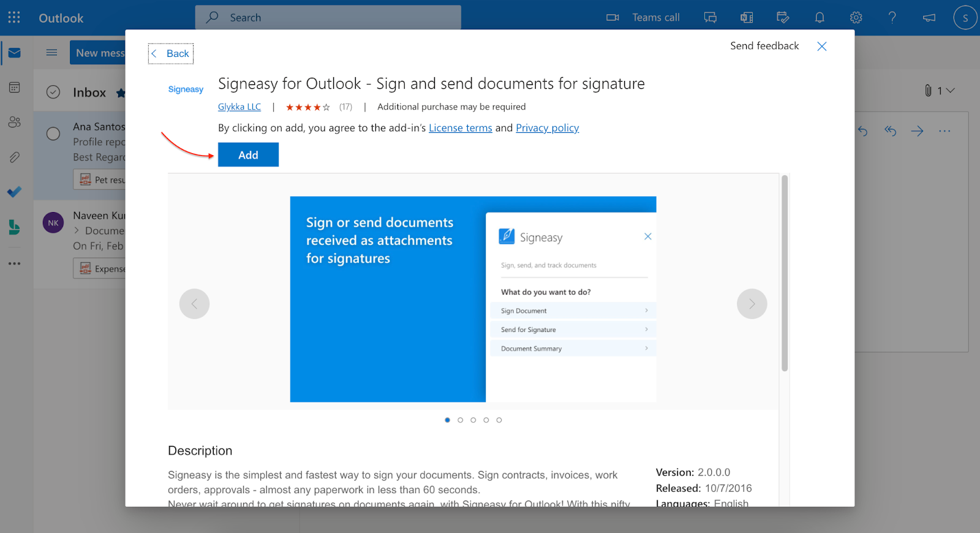Show the first carousel slide dot
The image size is (980, 533).
click(x=448, y=420)
